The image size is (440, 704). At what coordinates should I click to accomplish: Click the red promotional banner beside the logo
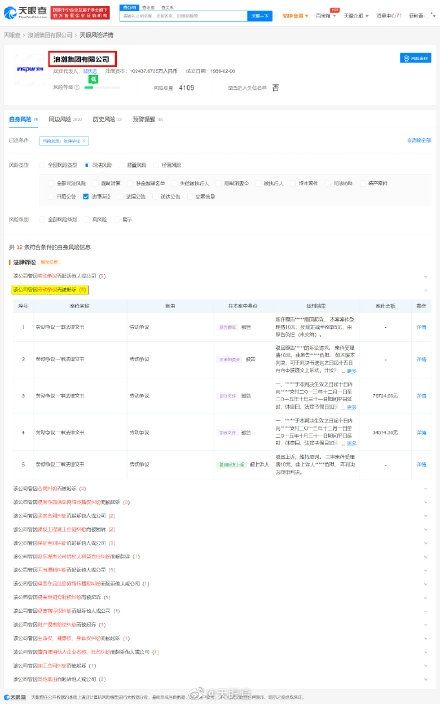[x=80, y=13]
